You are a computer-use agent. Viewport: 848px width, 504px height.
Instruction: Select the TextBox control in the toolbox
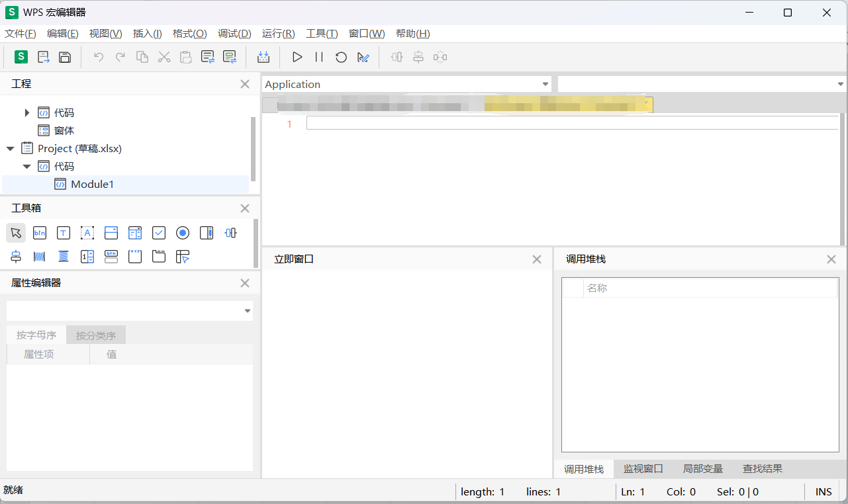(64, 233)
